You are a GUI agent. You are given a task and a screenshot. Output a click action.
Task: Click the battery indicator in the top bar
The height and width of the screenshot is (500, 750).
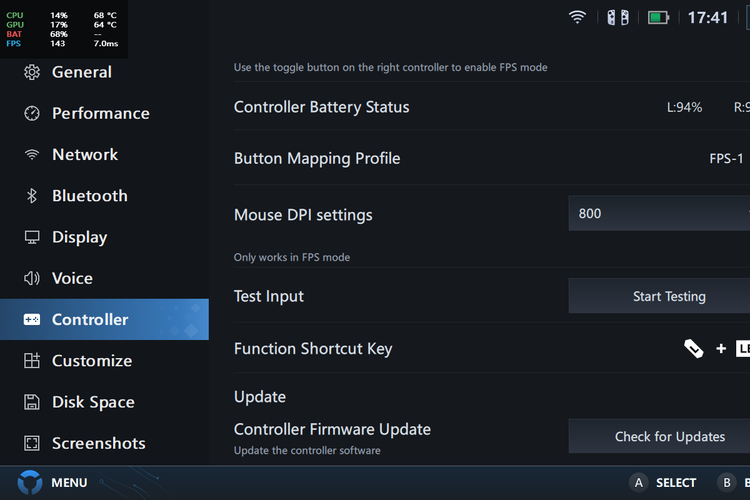coord(658,17)
